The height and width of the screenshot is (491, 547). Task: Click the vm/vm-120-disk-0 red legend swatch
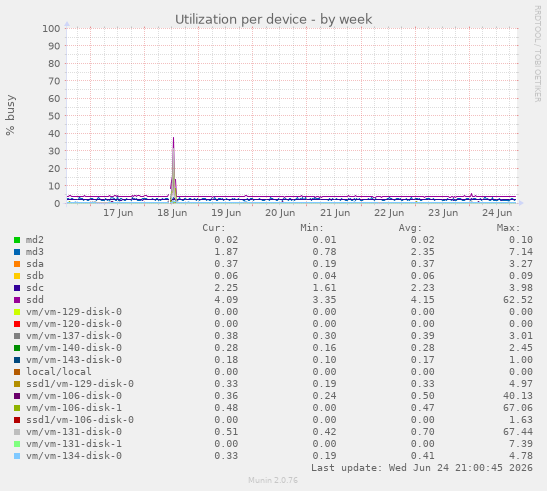[17, 324]
